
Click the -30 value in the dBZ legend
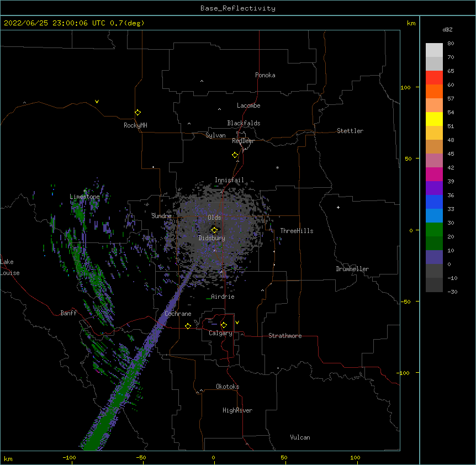pyautogui.click(x=452, y=292)
